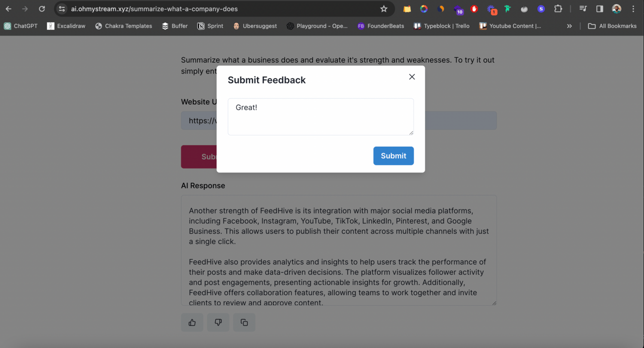644x348 pixels.
Task: Close the Submit Feedback dialog
Action: pyautogui.click(x=412, y=77)
